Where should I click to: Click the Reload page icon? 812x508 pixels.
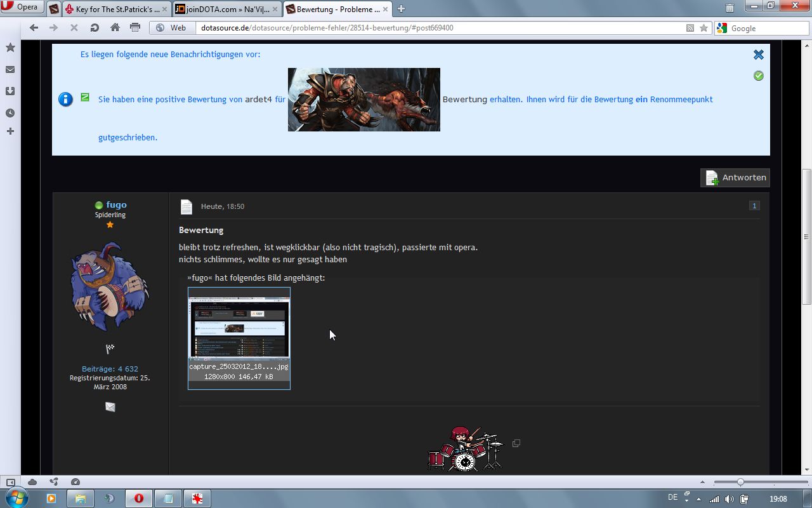pyautogui.click(x=95, y=28)
